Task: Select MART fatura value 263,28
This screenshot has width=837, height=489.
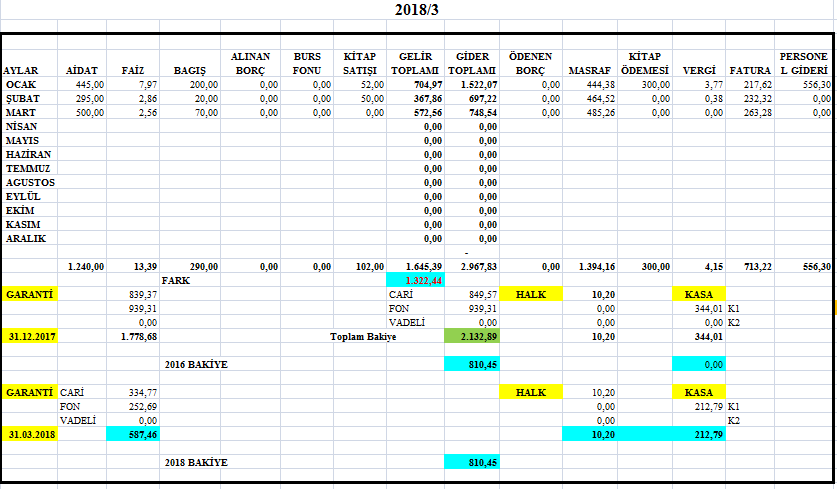Action: (x=757, y=113)
